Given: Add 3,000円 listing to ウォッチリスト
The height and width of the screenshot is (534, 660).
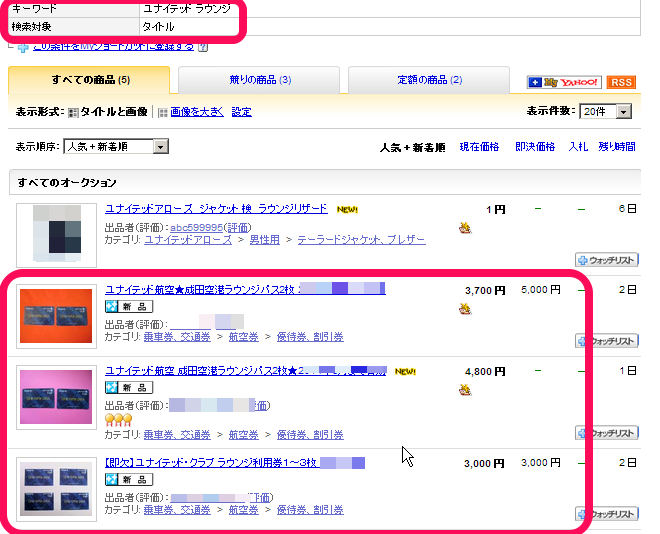Looking at the screenshot, I should pos(607,514).
